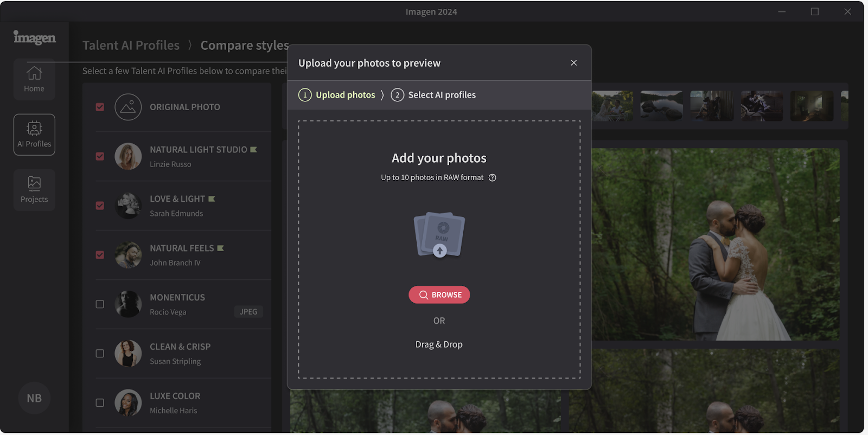Image resolution: width=868 pixels, height=435 pixels.
Task: Click Compare styles breadcrumb
Action: [245, 45]
